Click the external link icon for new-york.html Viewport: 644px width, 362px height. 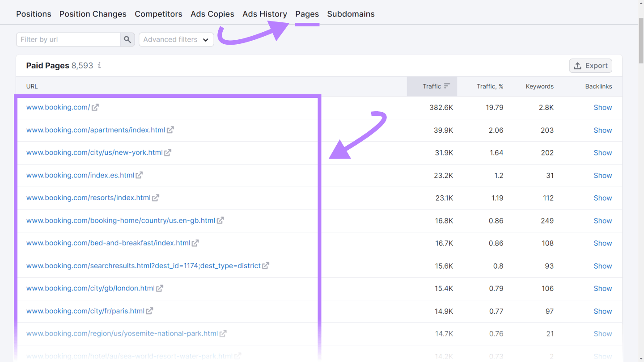(168, 152)
